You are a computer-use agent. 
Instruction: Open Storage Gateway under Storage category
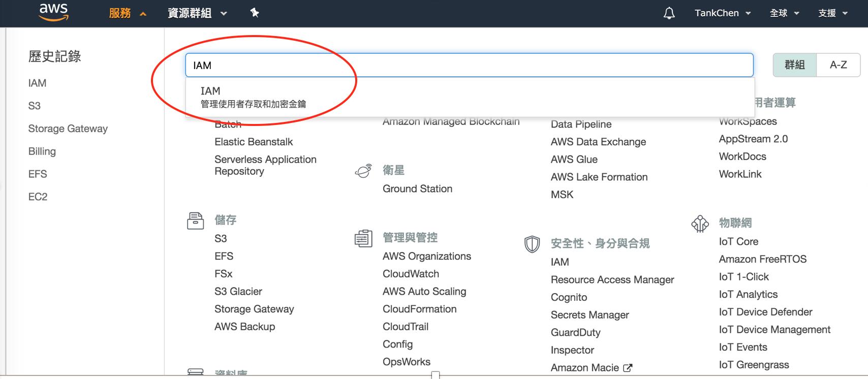click(x=254, y=309)
